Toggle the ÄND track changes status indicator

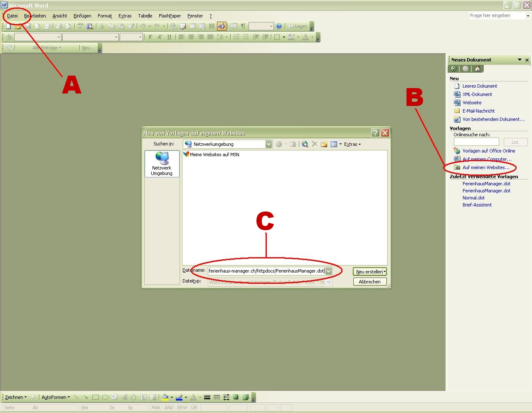(x=169, y=408)
